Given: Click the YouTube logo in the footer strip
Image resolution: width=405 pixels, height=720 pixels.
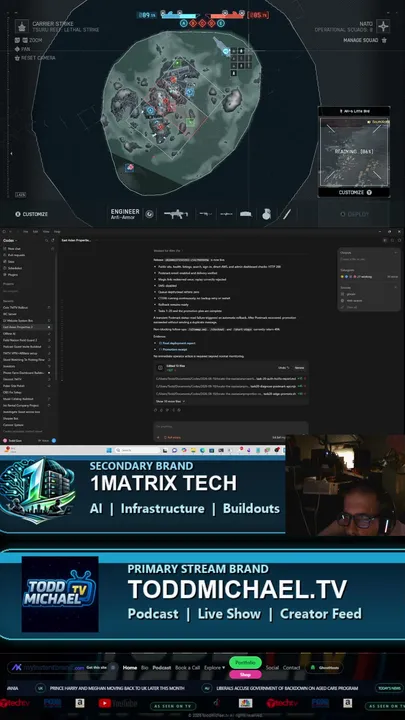Looking at the screenshot, I should [118, 703].
